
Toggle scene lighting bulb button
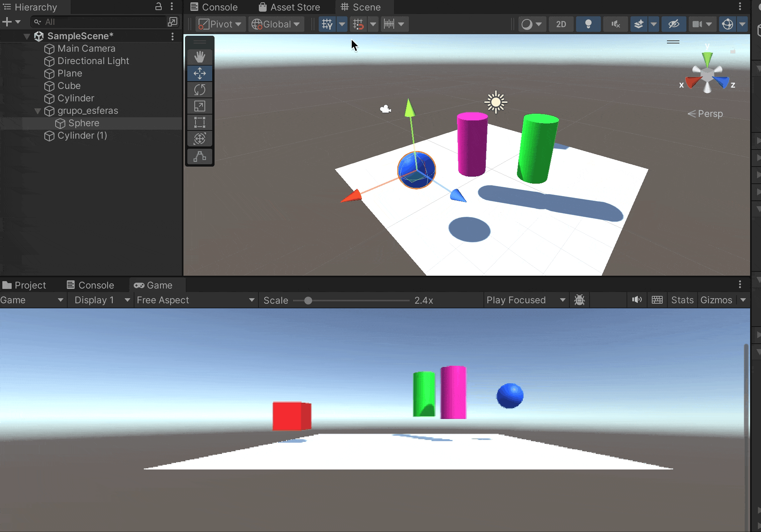[588, 24]
